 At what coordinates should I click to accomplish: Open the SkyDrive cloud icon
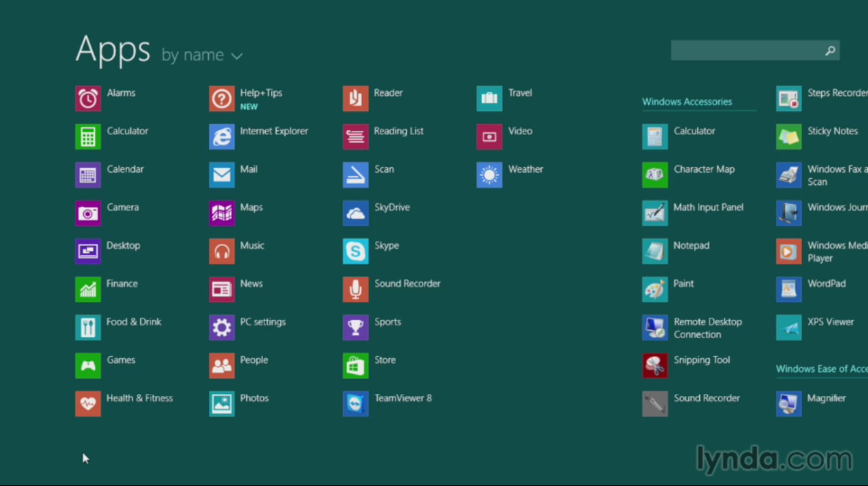(356, 214)
